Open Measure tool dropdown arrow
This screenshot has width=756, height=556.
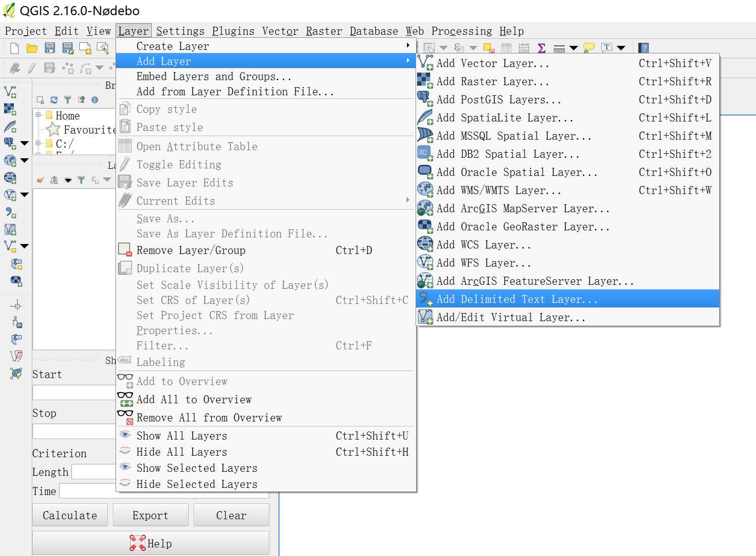pos(574,48)
